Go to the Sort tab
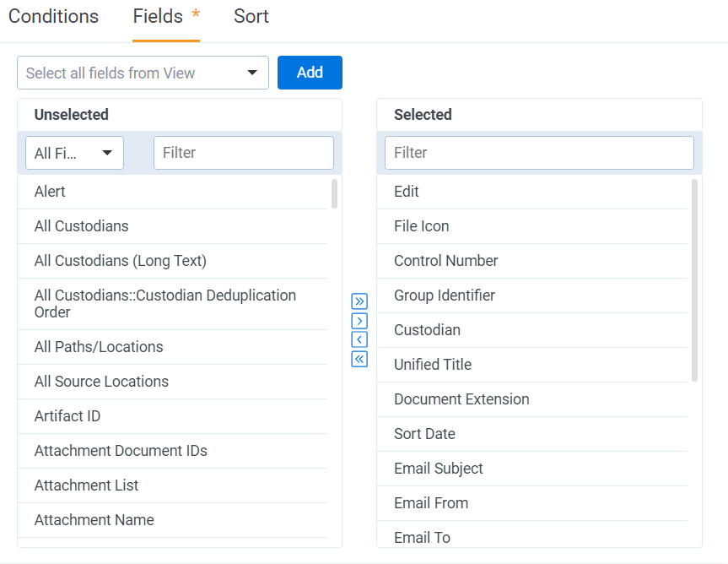Viewport: 728px width, 564px height. click(x=251, y=17)
